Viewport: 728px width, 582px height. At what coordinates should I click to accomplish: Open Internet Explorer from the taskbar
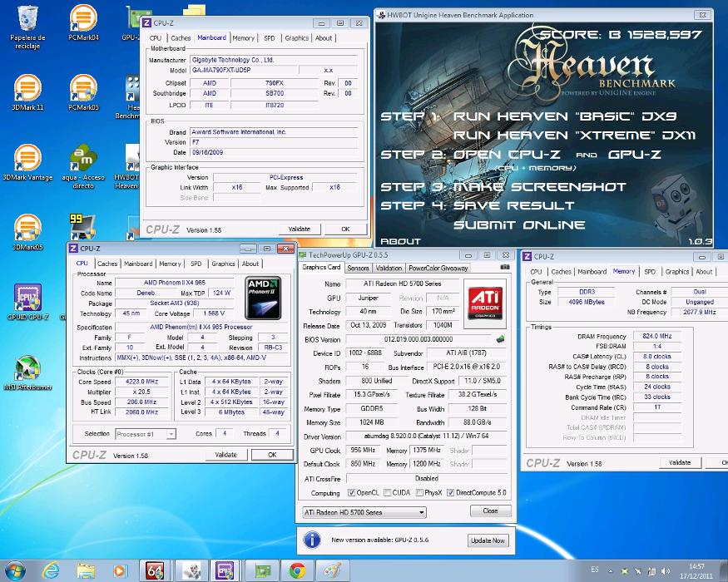tap(50, 570)
